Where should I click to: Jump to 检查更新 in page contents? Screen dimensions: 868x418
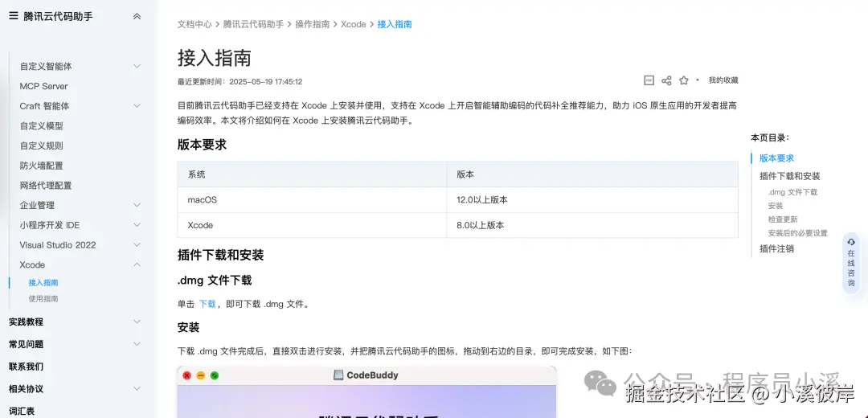click(x=783, y=219)
